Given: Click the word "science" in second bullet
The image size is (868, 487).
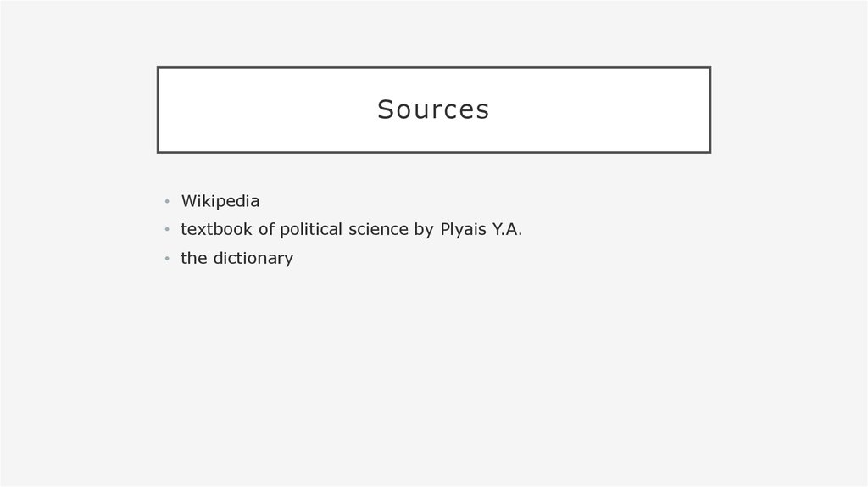Looking at the screenshot, I should [x=378, y=229].
